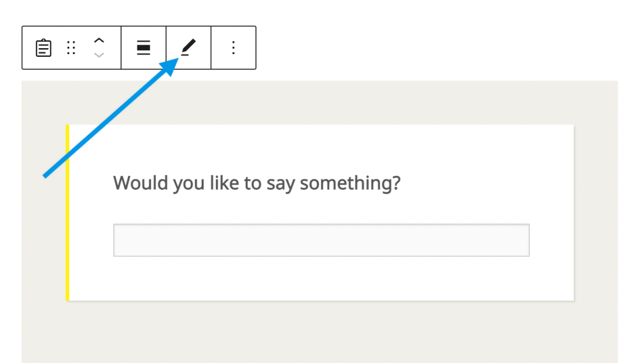Click the gray strip above the form card
The width and height of the screenshot is (644, 363).
(x=321, y=102)
